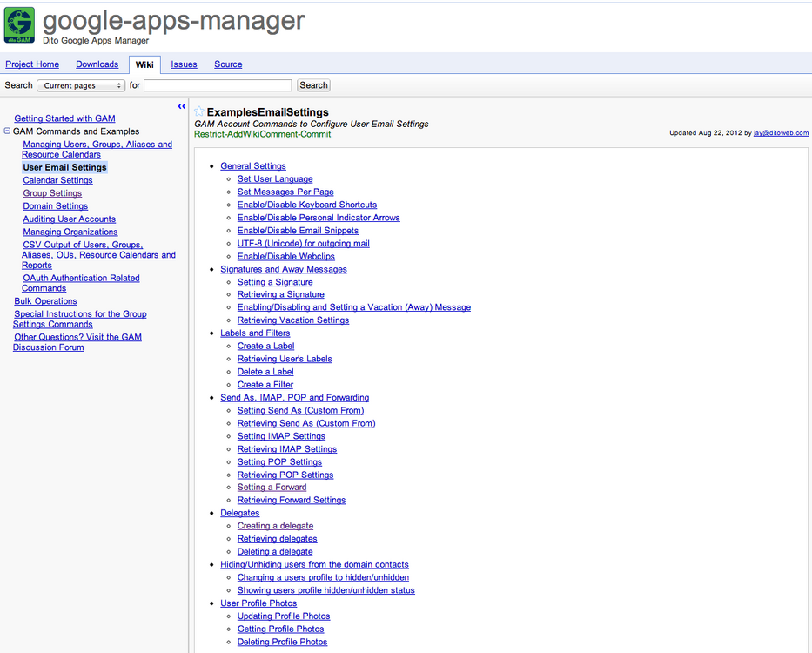Jump to Send As, IMAP, POP section
812x653 pixels.
point(295,398)
